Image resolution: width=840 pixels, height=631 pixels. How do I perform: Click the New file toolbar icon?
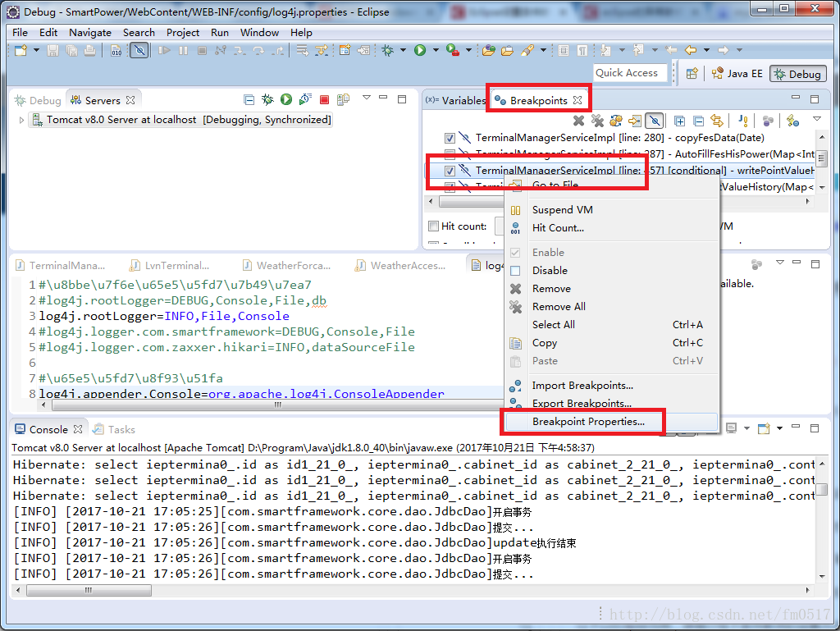(21, 50)
